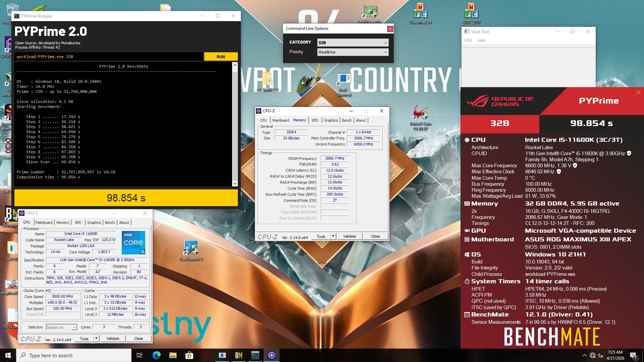The height and width of the screenshot is (362, 644).
Task: Open the Priority Realtime dropdown
Action: (x=353, y=52)
